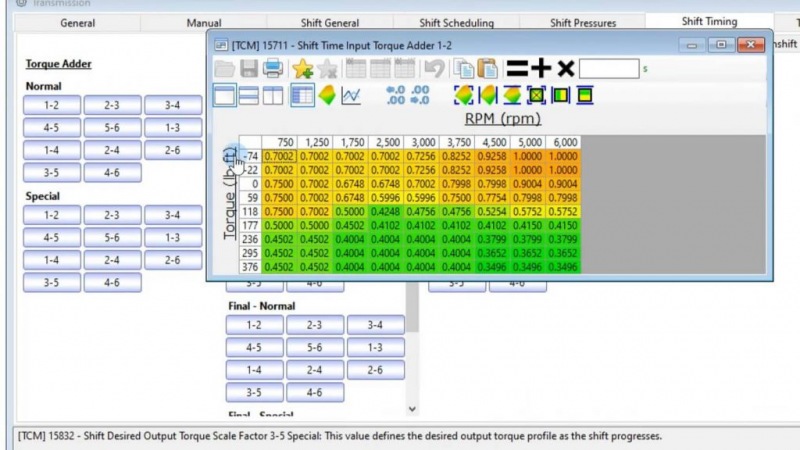Select the equals (set value) operator icon
This screenshot has width=800, height=450.
[516, 69]
